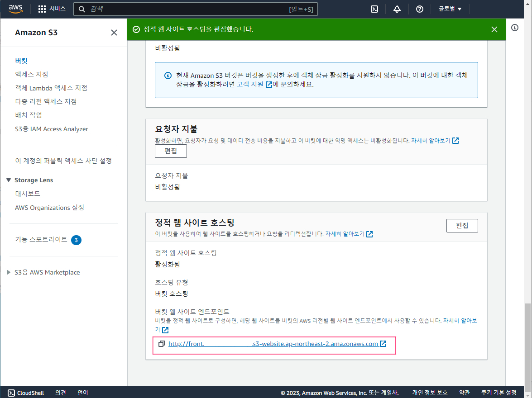Click the 편집 button for 정적 웹 사이트 호스팅
Viewport: 532px width, 398px height.
pyautogui.click(x=462, y=225)
